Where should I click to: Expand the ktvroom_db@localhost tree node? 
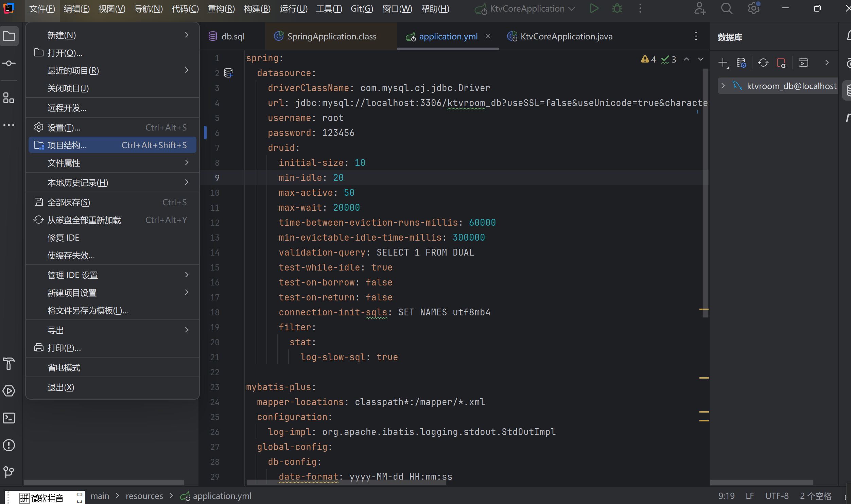coord(723,86)
